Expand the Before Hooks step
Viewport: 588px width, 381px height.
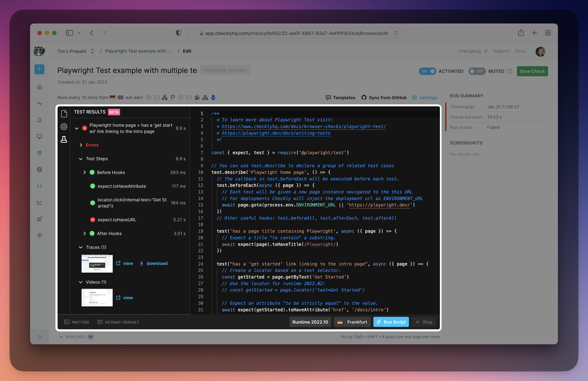tap(85, 172)
